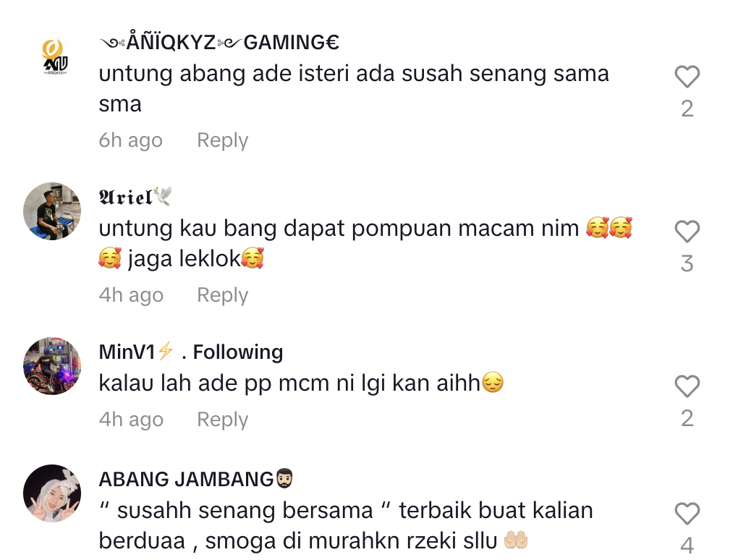This screenshot has width=738, height=560.
Task: Open the ÅÑÏQKYZ GAMING€ username
Action: click(219, 43)
